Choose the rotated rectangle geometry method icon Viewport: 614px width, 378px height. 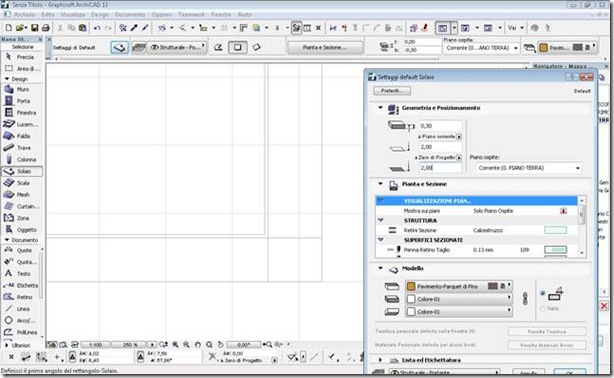[x=256, y=47]
